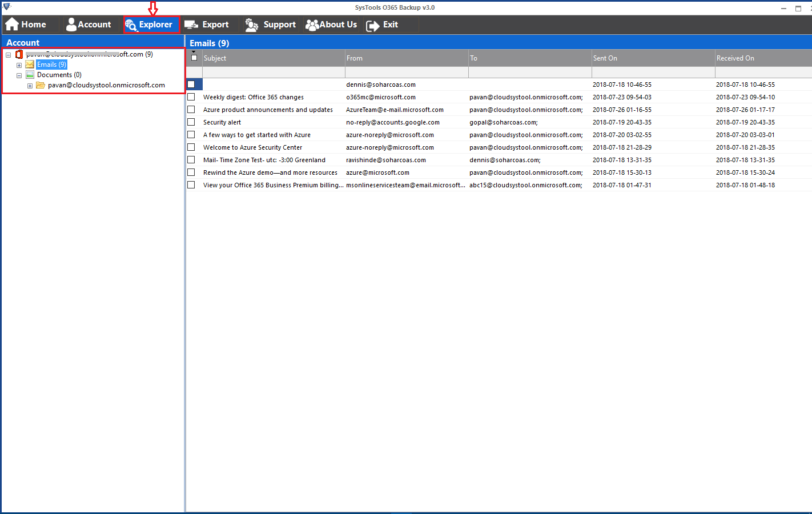Click the Emails envelope icon
This screenshot has width=812, height=514.
30,65
